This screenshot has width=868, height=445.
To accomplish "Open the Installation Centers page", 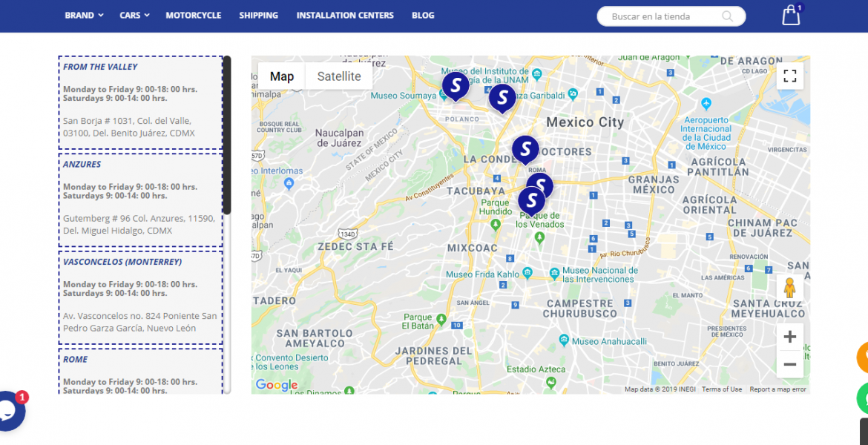I will tap(345, 16).
